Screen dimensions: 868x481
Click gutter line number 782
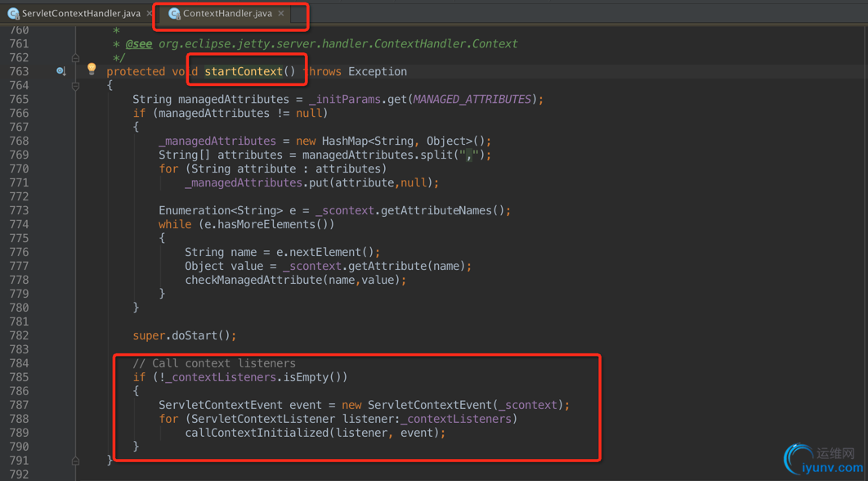[19, 335]
